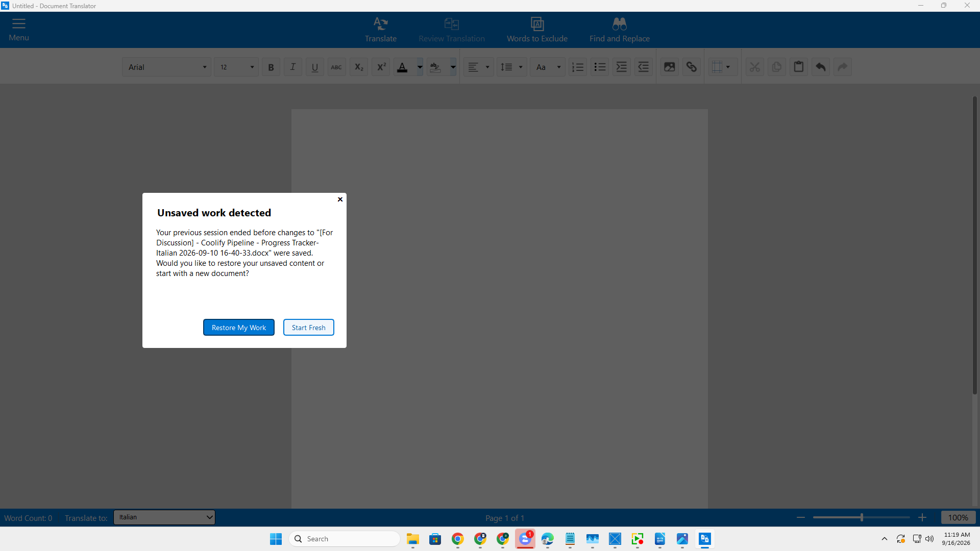Click the Undo arrow

821,67
